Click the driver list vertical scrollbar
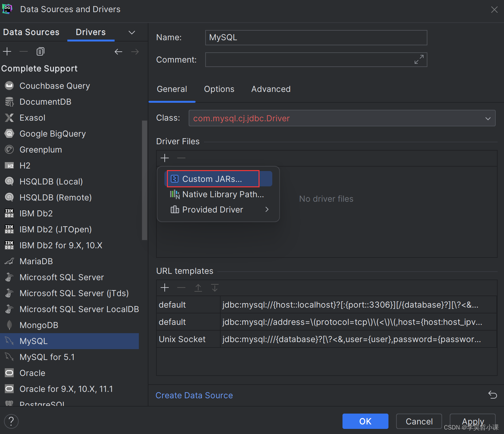Screen dimensions: 504x434 (145, 180)
